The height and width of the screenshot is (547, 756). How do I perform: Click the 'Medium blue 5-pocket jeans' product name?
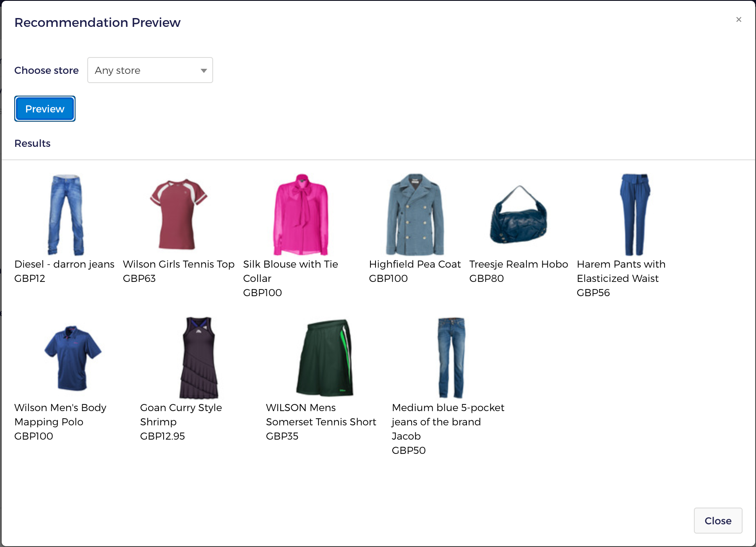(448, 422)
